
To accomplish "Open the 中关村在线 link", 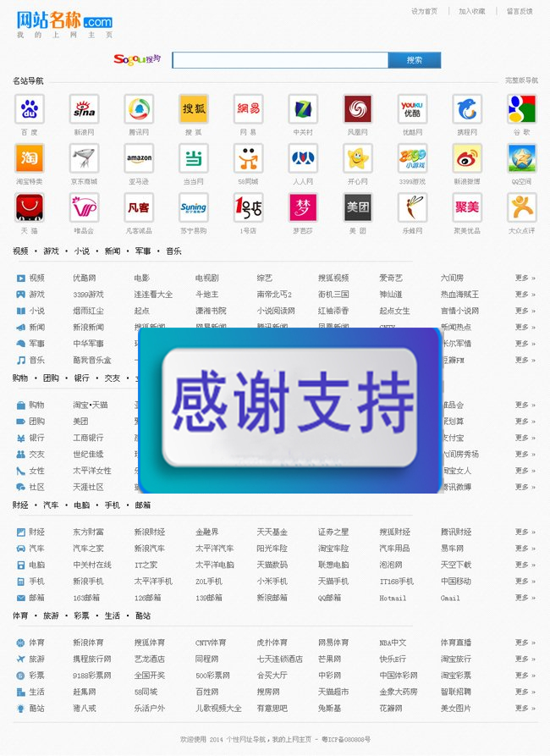I will [x=92, y=565].
